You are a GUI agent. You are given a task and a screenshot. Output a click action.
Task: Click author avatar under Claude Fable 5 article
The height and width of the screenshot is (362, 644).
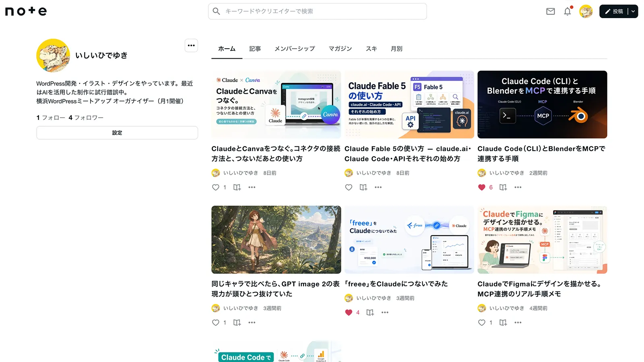tap(349, 173)
